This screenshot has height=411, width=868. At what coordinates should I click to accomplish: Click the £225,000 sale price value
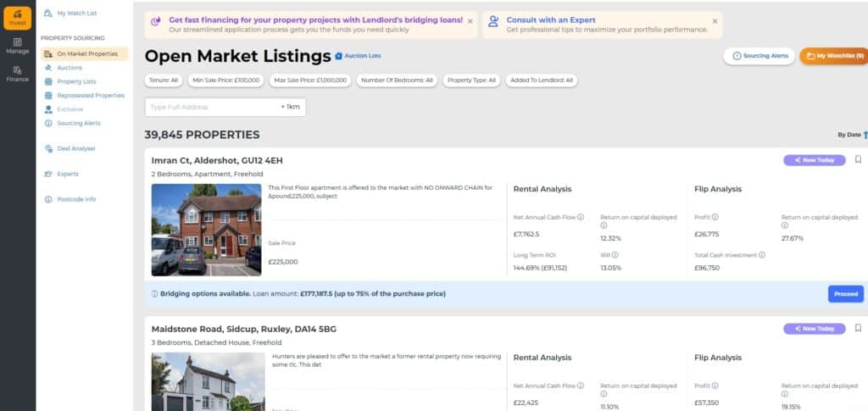click(283, 262)
